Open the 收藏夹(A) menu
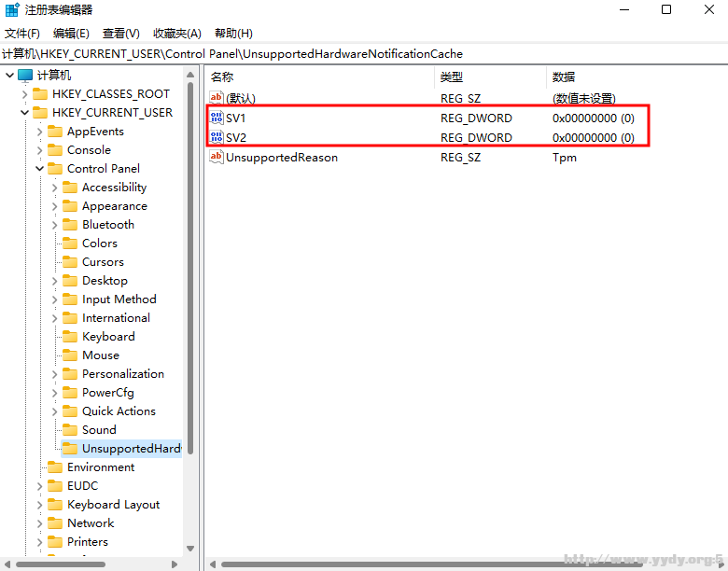The image size is (728, 571). click(177, 34)
